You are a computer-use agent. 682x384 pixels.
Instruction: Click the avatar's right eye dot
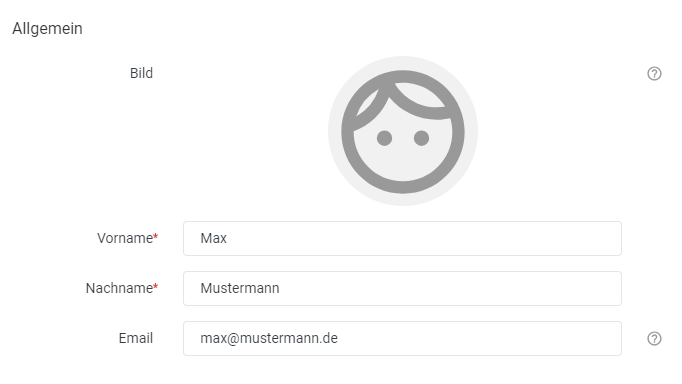(421, 138)
